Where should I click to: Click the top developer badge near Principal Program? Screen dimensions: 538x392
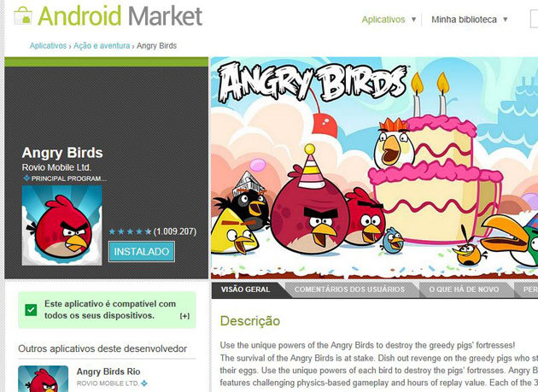[x=26, y=178]
